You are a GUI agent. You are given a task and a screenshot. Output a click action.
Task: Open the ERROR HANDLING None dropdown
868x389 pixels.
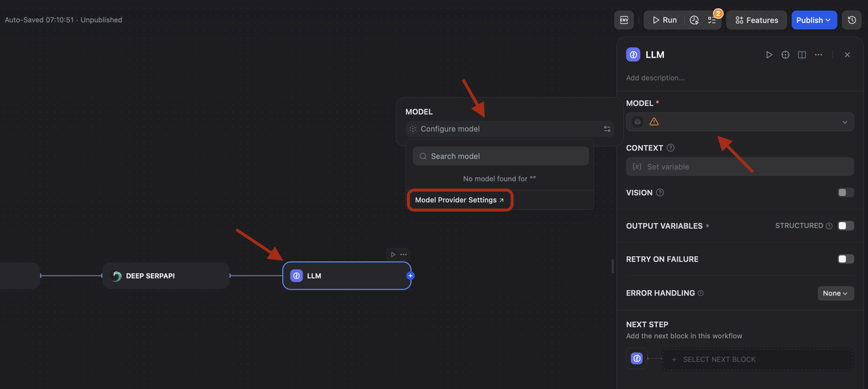pyautogui.click(x=835, y=293)
